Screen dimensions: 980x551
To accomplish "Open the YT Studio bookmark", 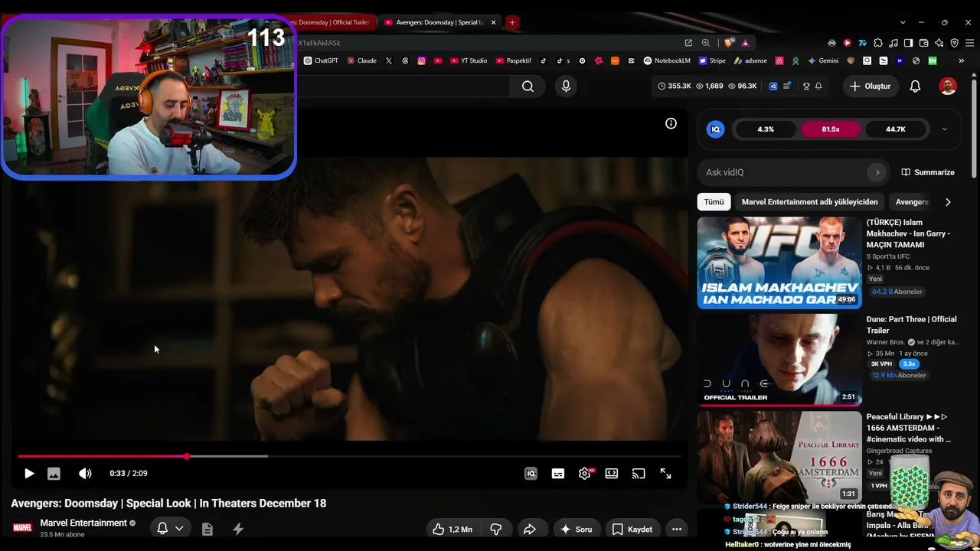I will pyautogui.click(x=469, y=60).
